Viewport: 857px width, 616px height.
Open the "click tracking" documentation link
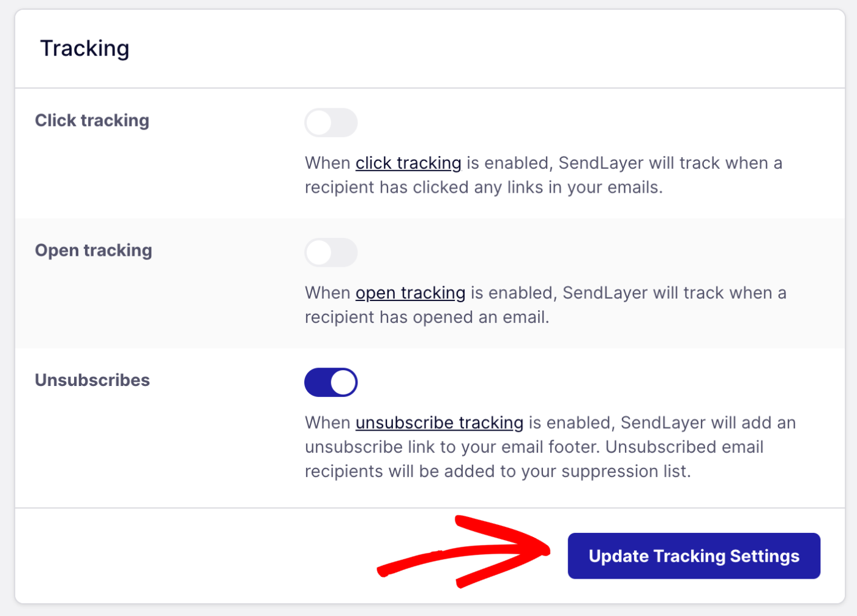[408, 163]
